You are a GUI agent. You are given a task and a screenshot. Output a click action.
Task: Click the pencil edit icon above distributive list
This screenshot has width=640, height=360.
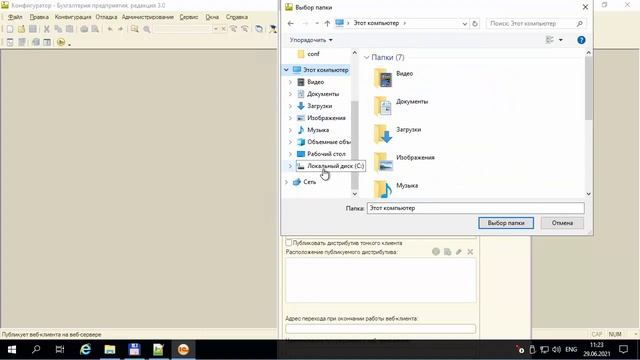tap(459, 252)
